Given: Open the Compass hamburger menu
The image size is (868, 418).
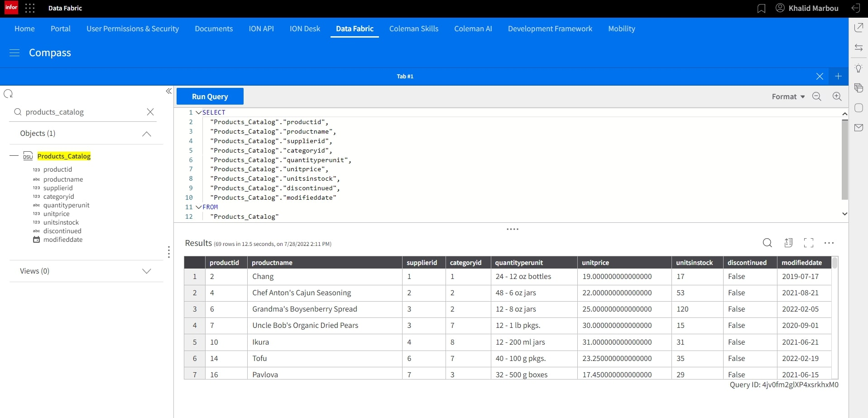Looking at the screenshot, I should (x=14, y=53).
